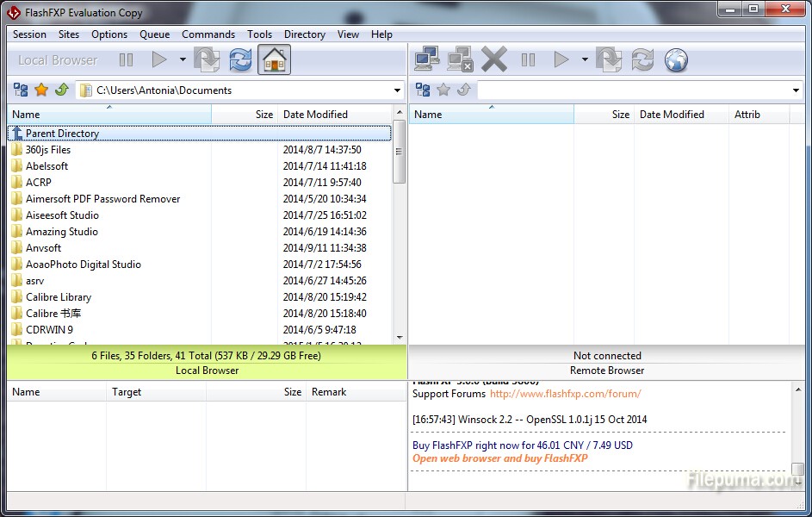Click Open web browser and buy FlashFXP

499,458
